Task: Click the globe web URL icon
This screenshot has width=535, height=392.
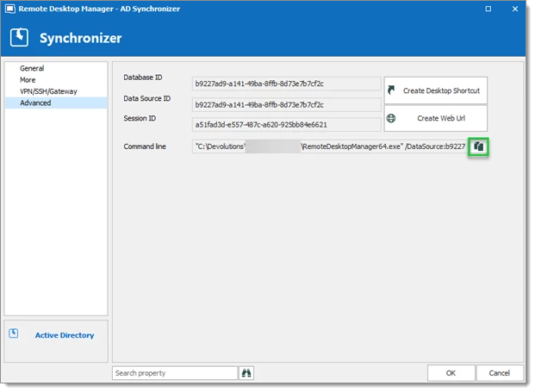Action: (391, 118)
